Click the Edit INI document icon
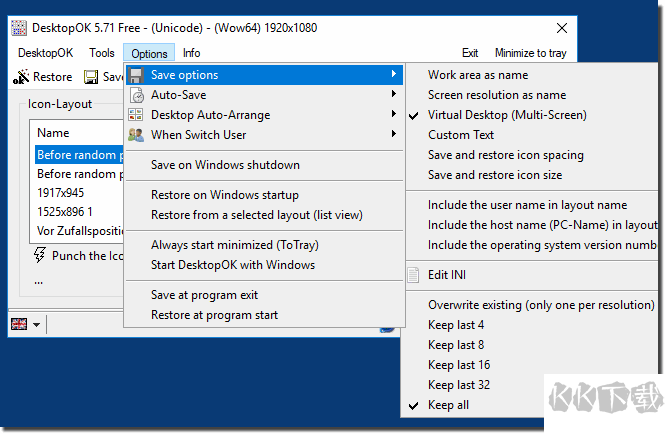This screenshot has height=434, width=665. (413, 275)
